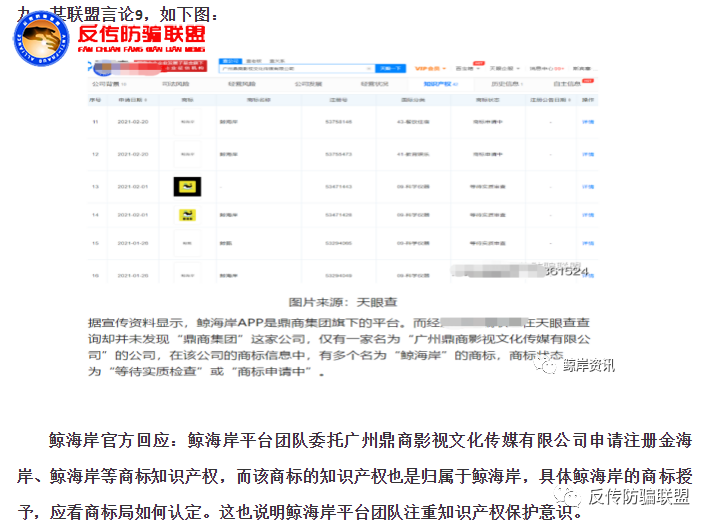Select the registration number in row 12
The image size is (712, 528).
pos(338,154)
